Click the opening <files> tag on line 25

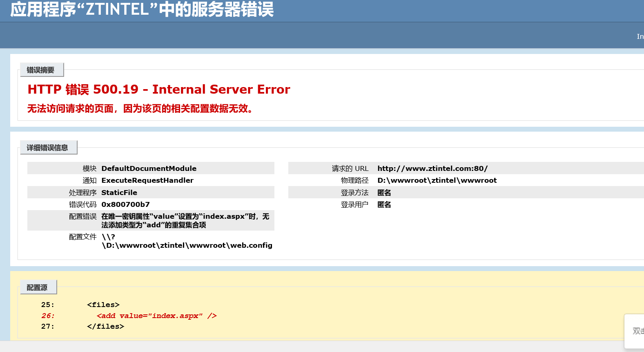(103, 305)
